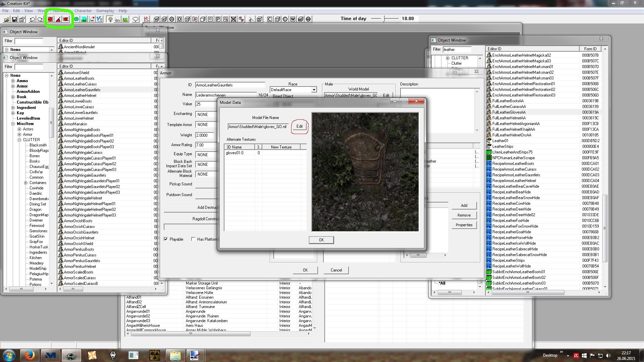Image resolution: width=644 pixels, height=362 pixels.
Task: Enable the Has Platform checkbox
Action: (x=193, y=239)
